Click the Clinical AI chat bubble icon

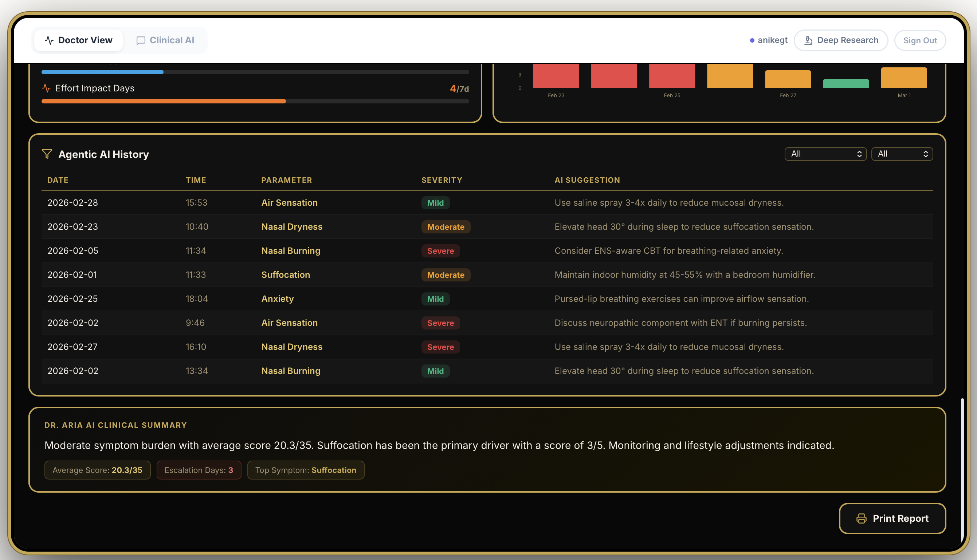click(x=141, y=40)
